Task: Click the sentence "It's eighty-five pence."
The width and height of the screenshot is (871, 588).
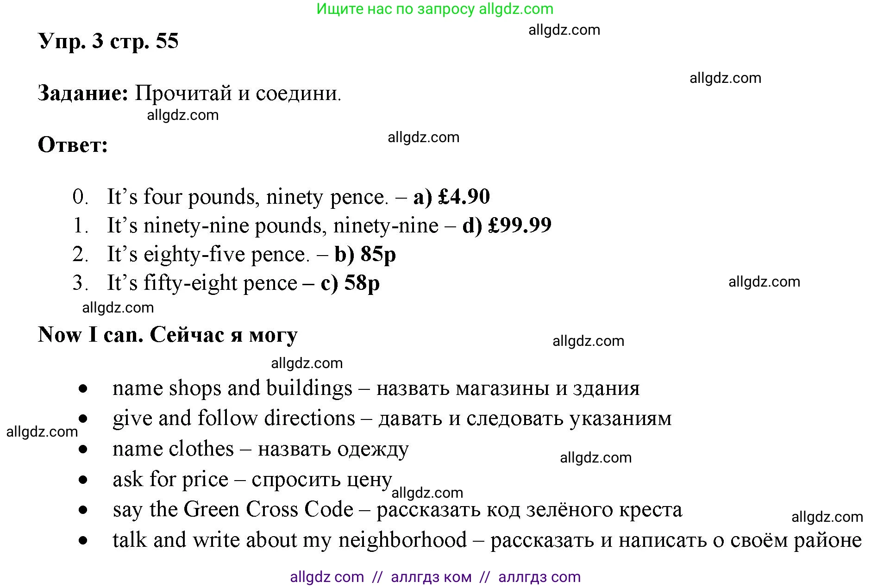Action: coord(208,254)
